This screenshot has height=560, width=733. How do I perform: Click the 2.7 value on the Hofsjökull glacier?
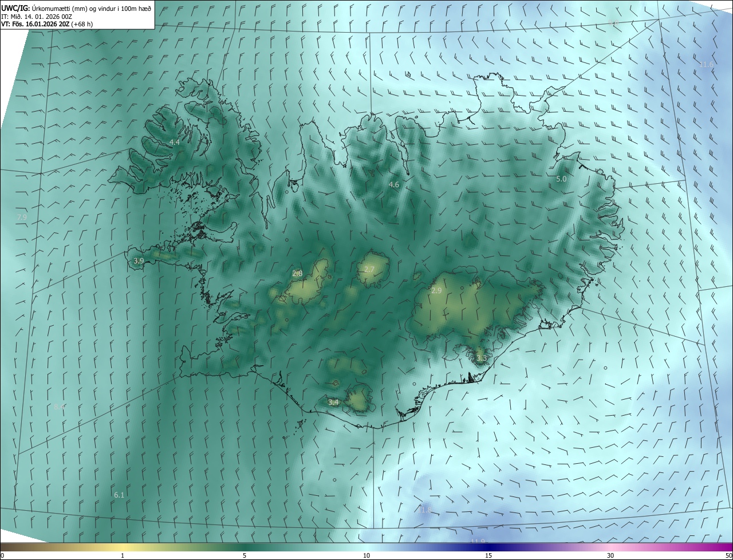[x=369, y=269]
